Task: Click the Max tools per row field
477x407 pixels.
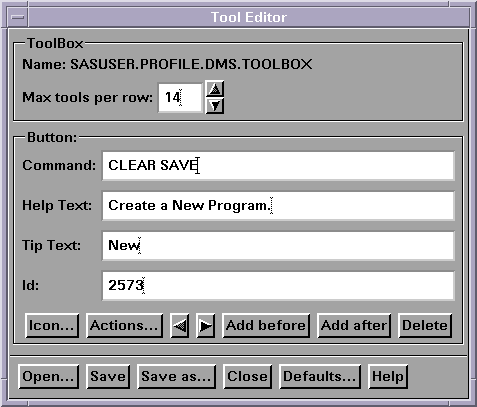Action: 180,98
